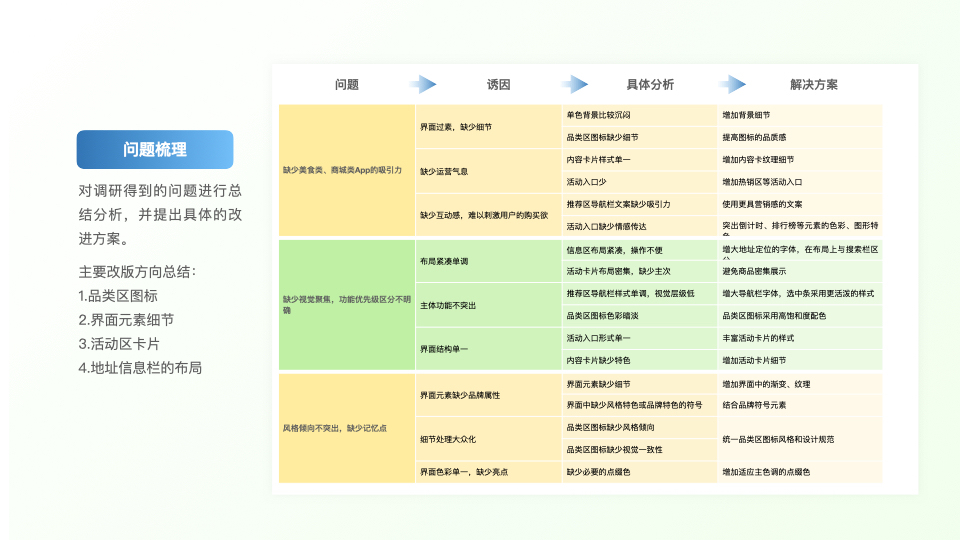Screen dimensions: 960x540
Task: Click list item '4.地址信息栏的布局'
Action: coord(140,367)
